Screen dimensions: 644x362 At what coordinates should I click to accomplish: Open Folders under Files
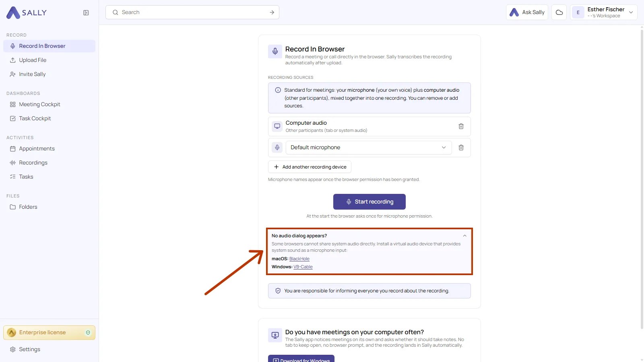click(x=49, y=207)
